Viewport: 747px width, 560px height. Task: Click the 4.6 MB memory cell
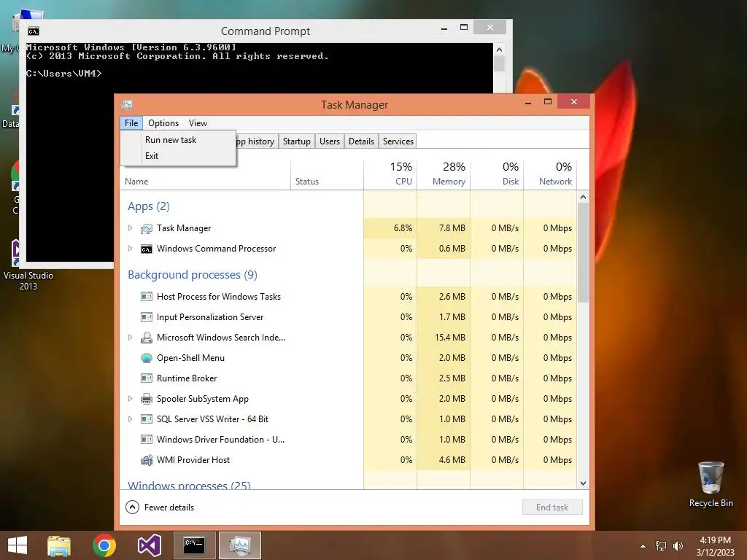point(444,460)
